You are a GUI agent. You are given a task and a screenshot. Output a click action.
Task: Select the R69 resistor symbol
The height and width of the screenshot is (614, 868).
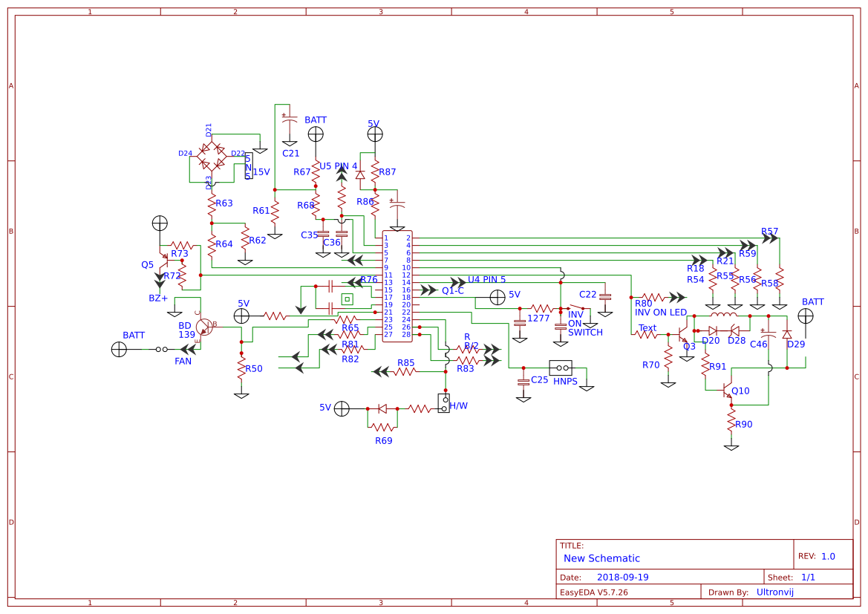(x=382, y=427)
